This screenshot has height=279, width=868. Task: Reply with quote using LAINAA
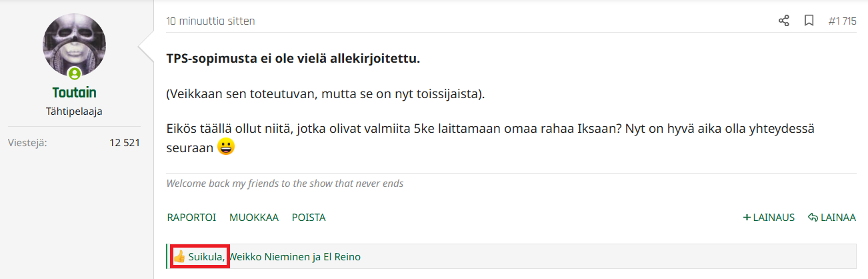pyautogui.click(x=832, y=218)
